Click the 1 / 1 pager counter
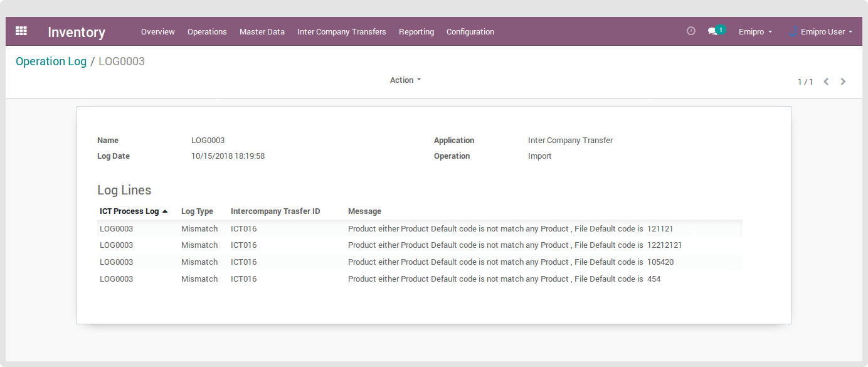Viewport: 868px width, 367px height. [x=805, y=82]
